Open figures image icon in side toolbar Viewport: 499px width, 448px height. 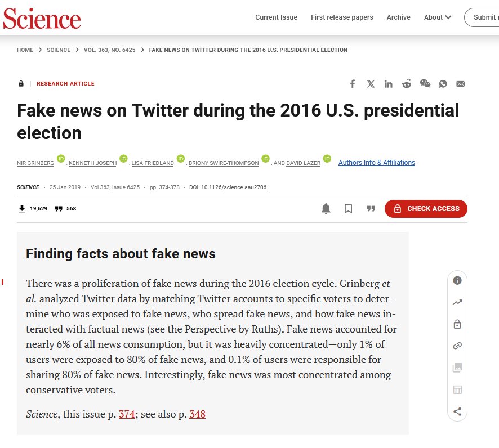pos(457,368)
